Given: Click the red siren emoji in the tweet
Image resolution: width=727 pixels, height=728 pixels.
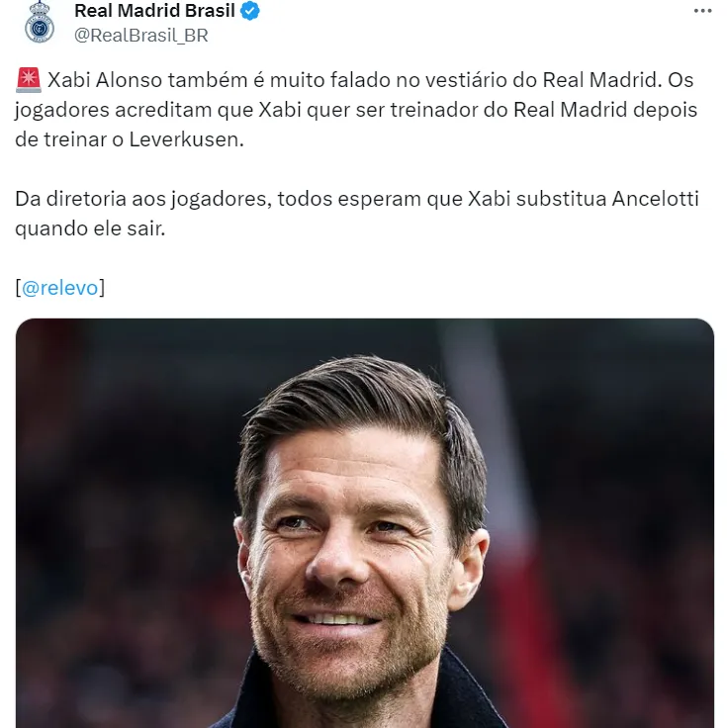Looking at the screenshot, I should (x=29, y=80).
